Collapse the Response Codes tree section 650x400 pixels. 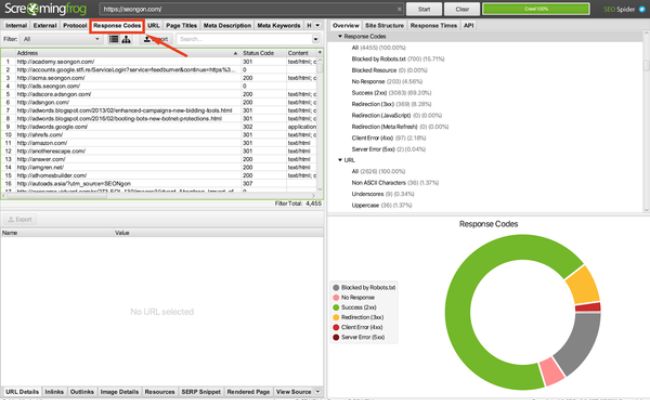pos(338,36)
